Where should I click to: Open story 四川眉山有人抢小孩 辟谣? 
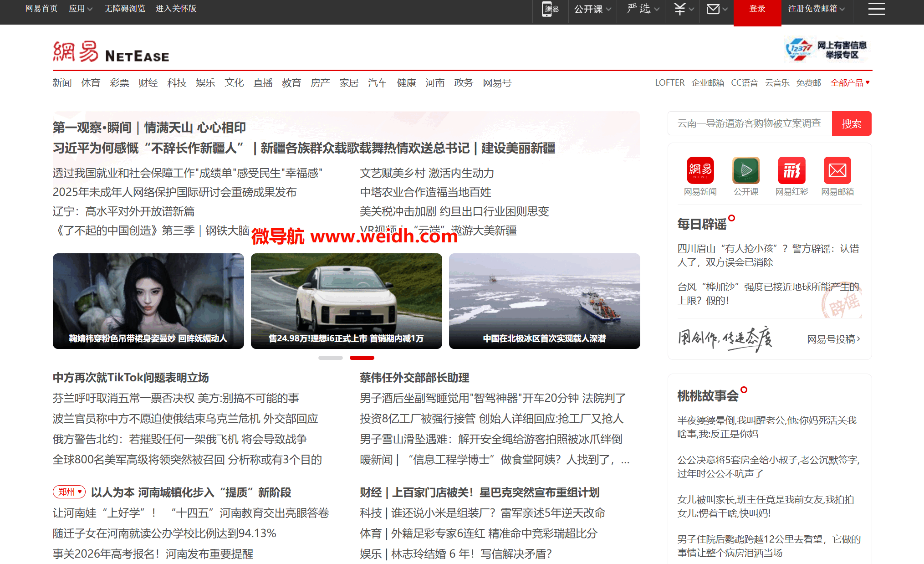[768, 256]
